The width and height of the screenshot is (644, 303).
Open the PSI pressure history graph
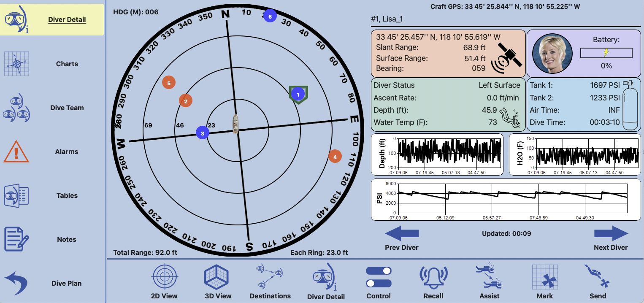[506, 200]
